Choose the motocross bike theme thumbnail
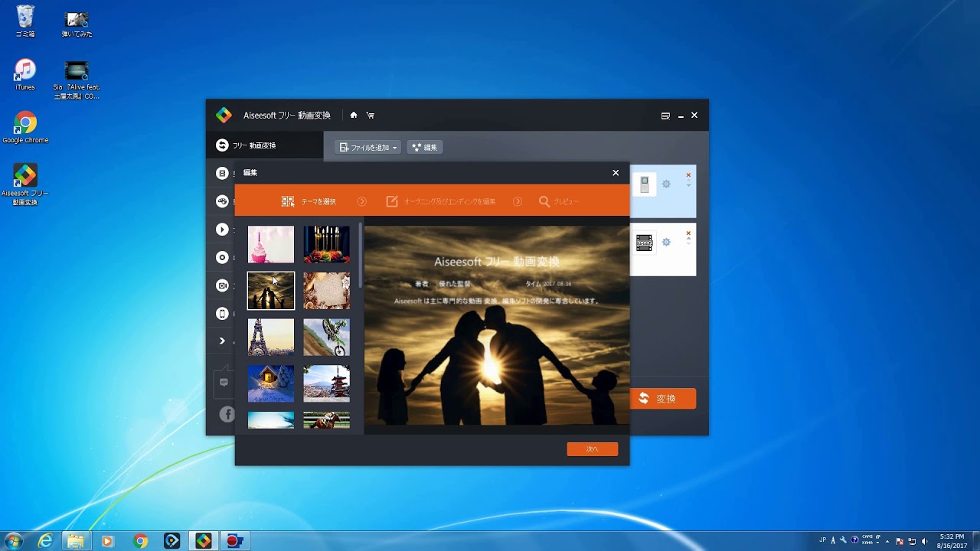Image resolution: width=980 pixels, height=551 pixels. tap(326, 337)
